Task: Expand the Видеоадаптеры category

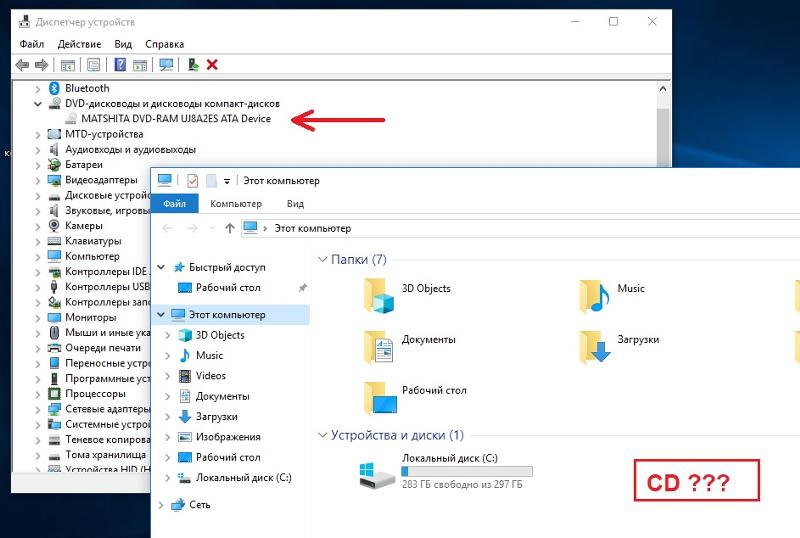Action: point(38,181)
